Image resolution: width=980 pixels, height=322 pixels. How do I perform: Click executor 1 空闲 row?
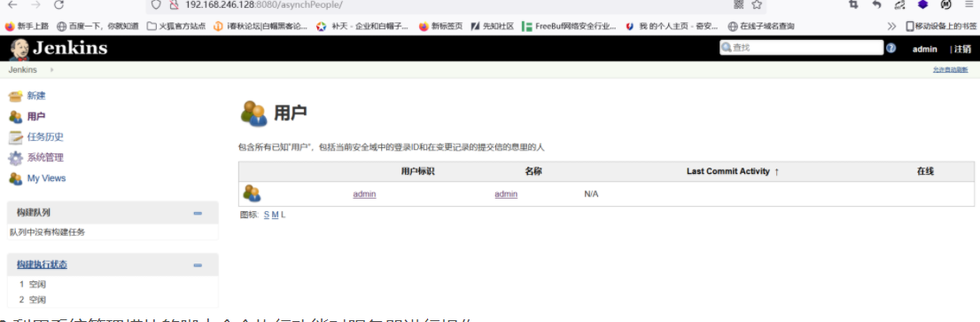click(33, 284)
